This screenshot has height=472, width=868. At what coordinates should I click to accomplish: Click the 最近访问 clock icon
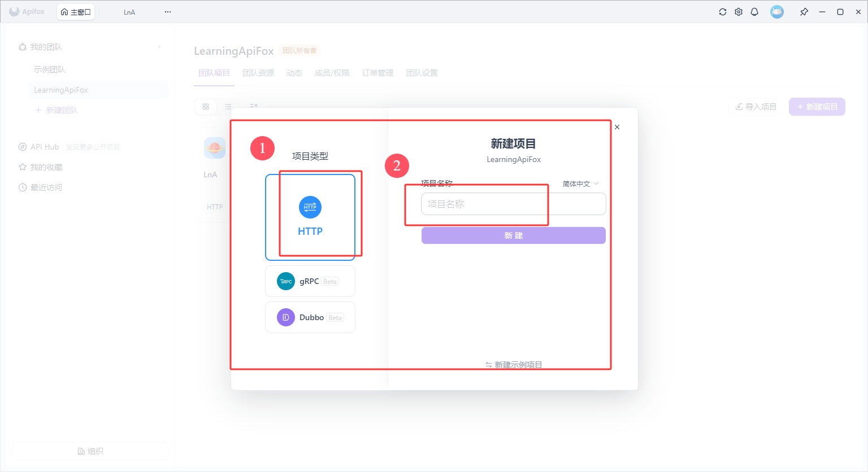point(23,187)
